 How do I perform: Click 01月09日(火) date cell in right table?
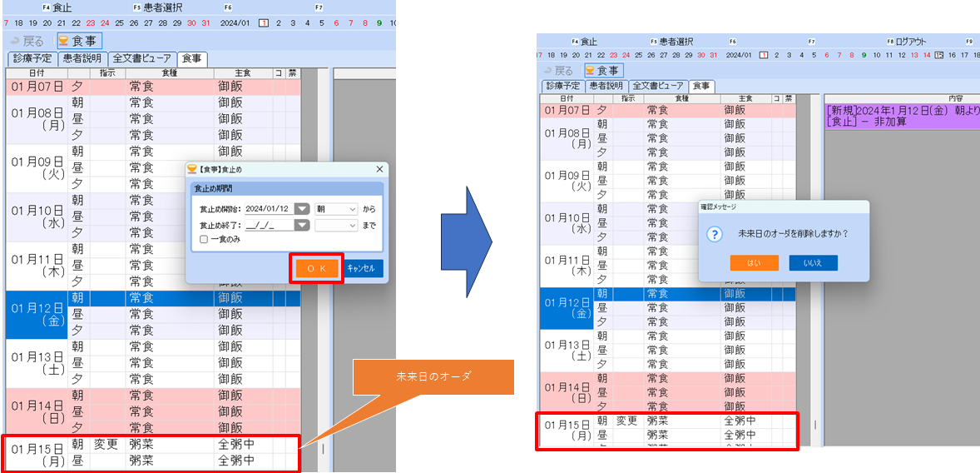click(567, 181)
